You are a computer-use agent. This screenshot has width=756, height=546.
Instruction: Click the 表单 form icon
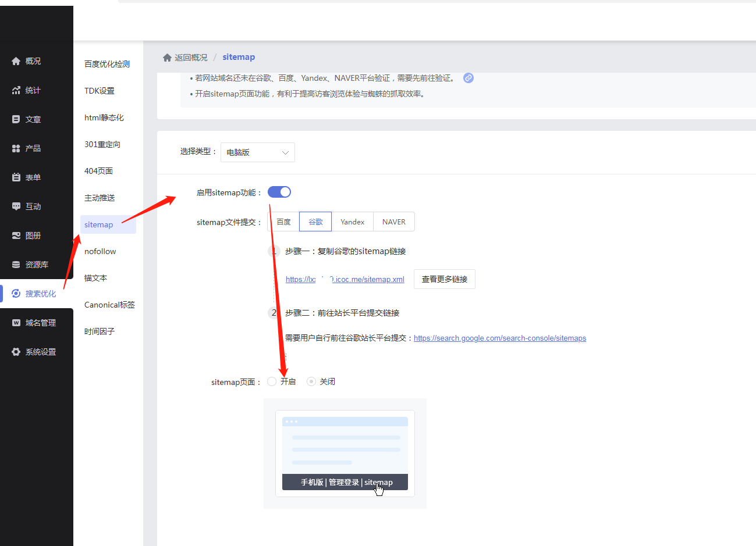(x=16, y=177)
